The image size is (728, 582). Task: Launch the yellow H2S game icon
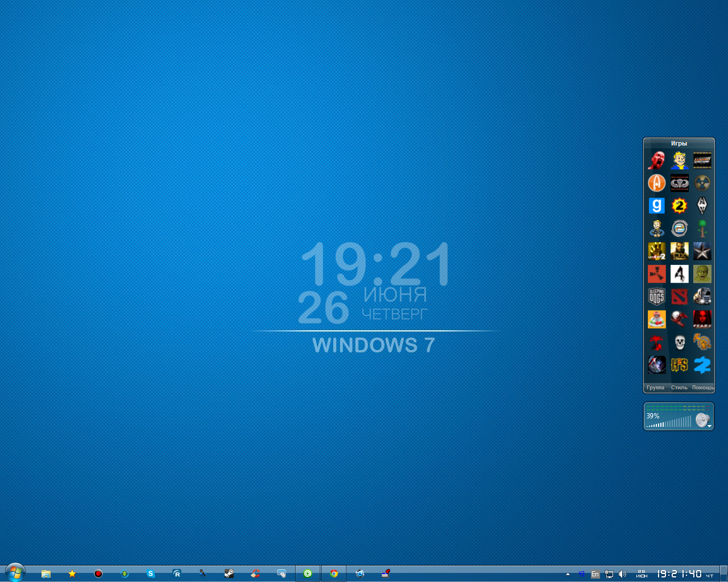coord(680,365)
